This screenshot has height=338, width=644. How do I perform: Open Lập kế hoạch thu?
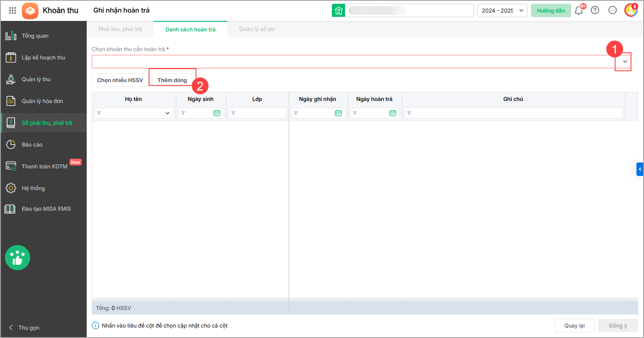[x=44, y=58]
